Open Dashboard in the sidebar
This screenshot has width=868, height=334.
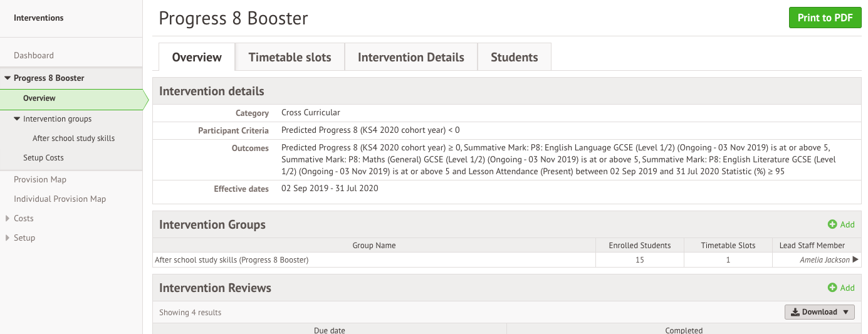point(34,55)
